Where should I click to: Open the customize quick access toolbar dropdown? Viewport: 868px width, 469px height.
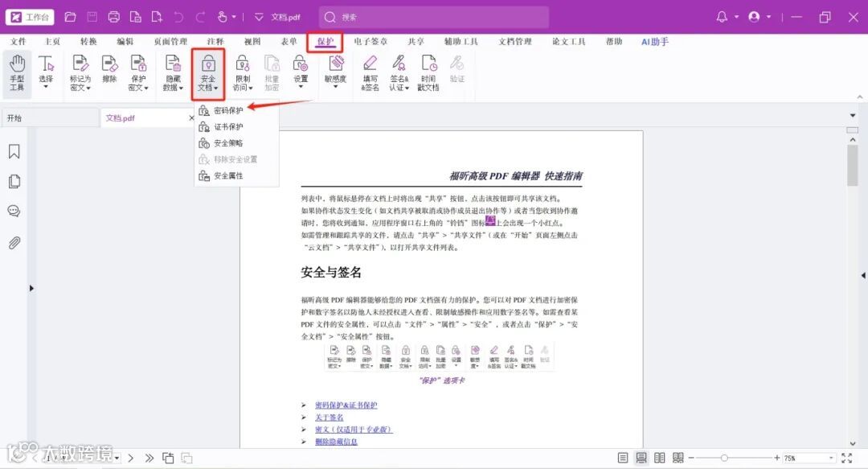(x=259, y=17)
